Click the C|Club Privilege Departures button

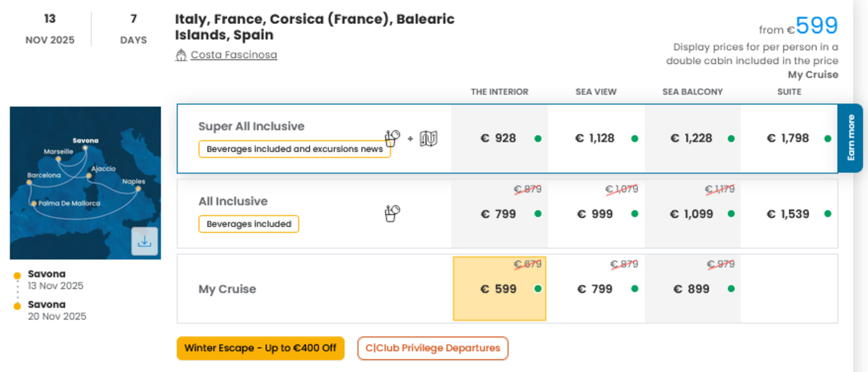click(433, 348)
